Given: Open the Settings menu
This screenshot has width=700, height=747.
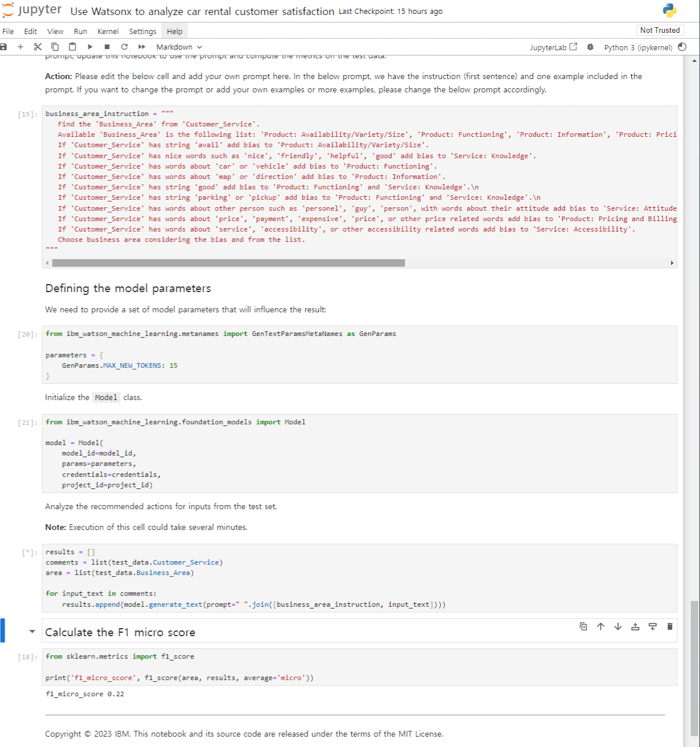Looking at the screenshot, I should (x=143, y=31).
